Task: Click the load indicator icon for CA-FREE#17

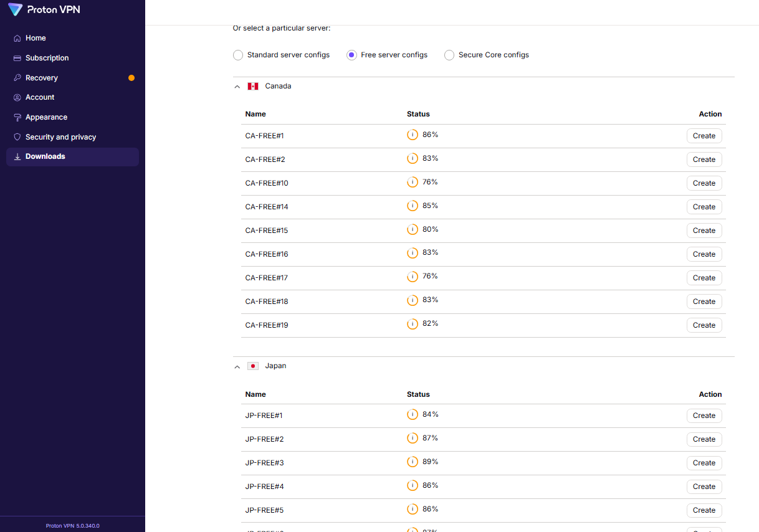Action: tap(413, 277)
